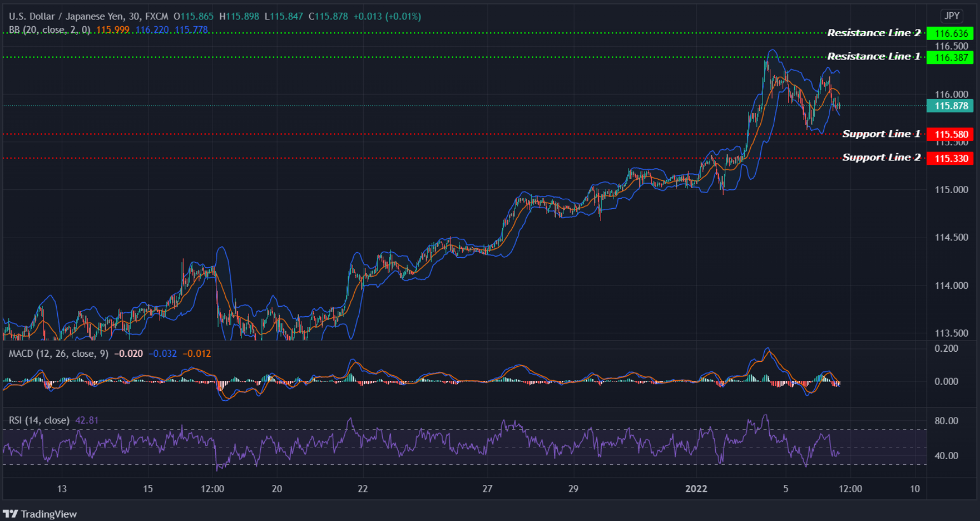Click the RSI value 42.81 reading
The width and height of the screenshot is (980, 521).
[86, 420]
